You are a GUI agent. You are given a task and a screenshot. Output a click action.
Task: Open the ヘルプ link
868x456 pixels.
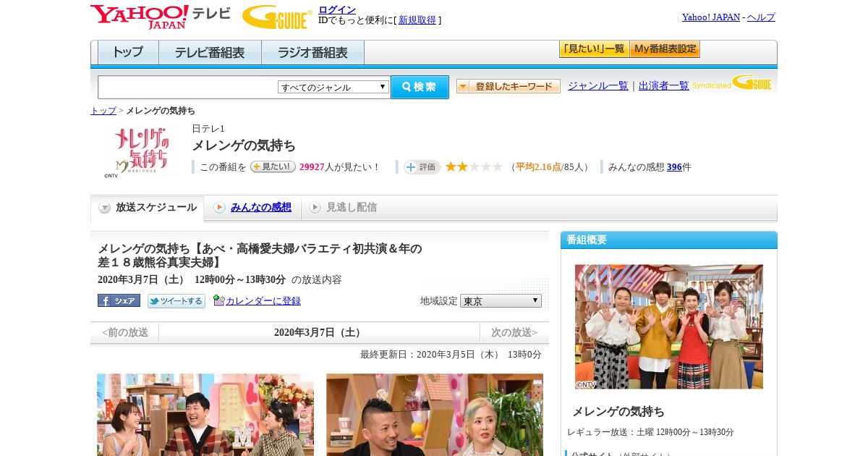pyautogui.click(x=761, y=17)
